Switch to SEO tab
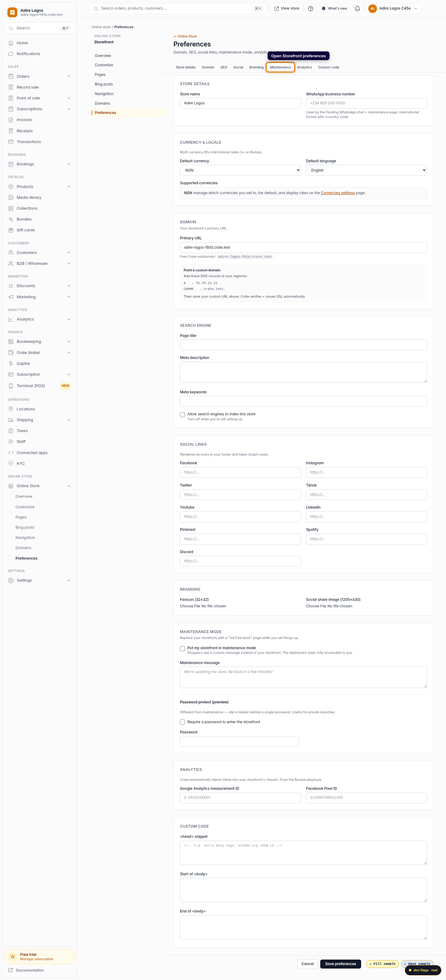 (x=224, y=67)
